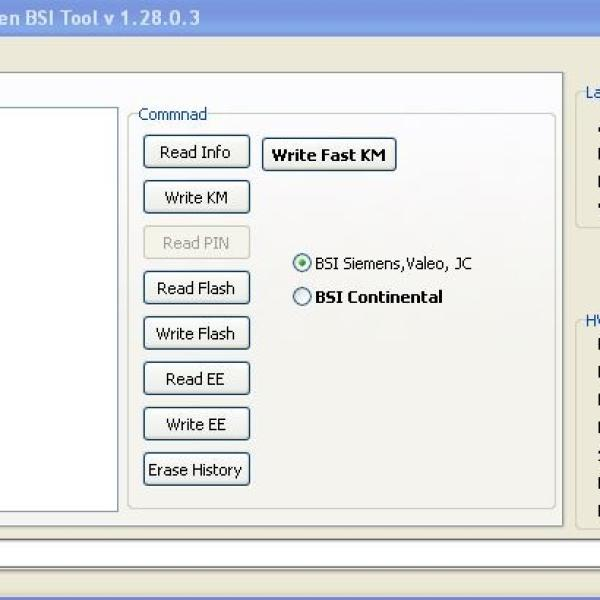This screenshot has height=600, width=600.
Task: Click the Write KM button
Action: (x=196, y=197)
